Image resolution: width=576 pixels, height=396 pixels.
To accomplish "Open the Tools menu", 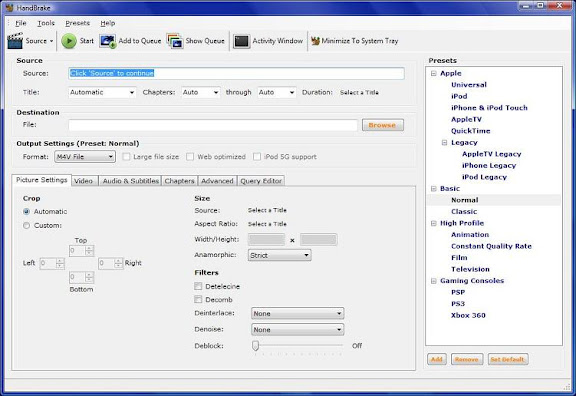I will 46,23.
